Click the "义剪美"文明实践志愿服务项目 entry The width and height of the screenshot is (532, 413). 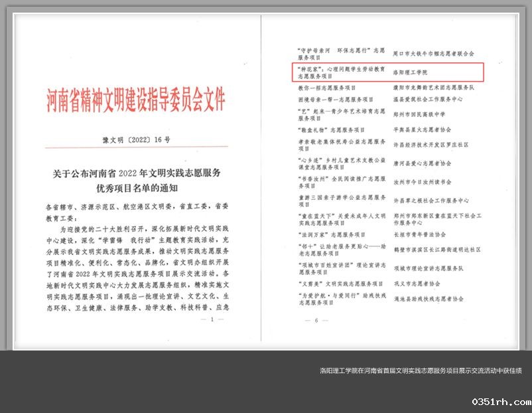tap(337, 284)
